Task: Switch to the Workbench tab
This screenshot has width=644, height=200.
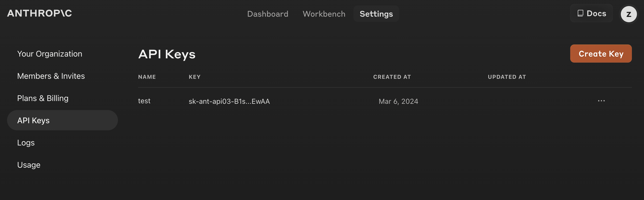Action: click(x=324, y=14)
